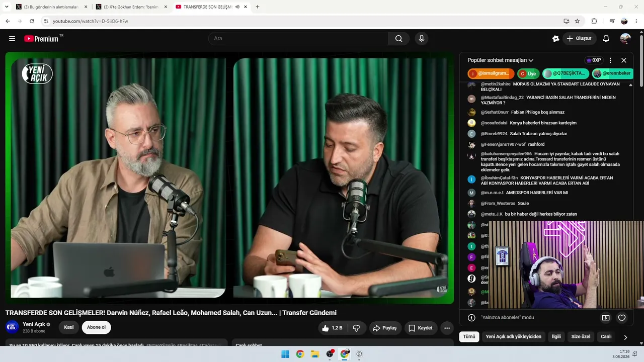Viewport: 644px width, 362px height.
Task: Go back with the browser back arrow
Action: tap(8, 21)
